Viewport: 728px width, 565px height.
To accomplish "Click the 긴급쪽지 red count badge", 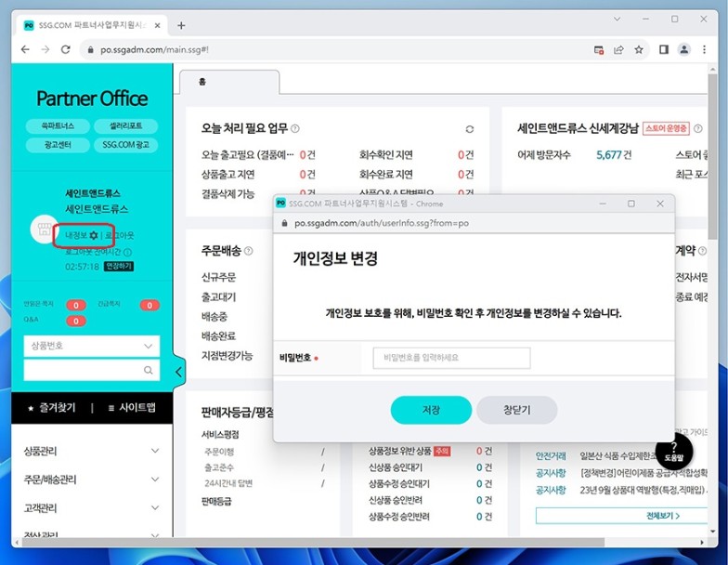I will pos(149,305).
